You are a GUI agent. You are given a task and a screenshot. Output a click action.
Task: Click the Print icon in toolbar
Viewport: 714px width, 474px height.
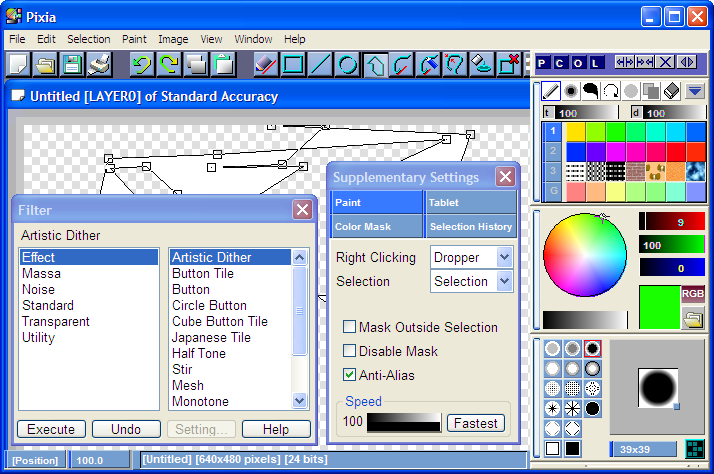[x=99, y=64]
